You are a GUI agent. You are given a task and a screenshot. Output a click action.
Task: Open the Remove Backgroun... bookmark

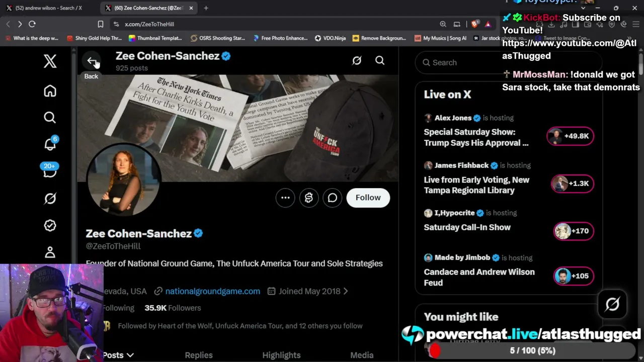tap(379, 38)
